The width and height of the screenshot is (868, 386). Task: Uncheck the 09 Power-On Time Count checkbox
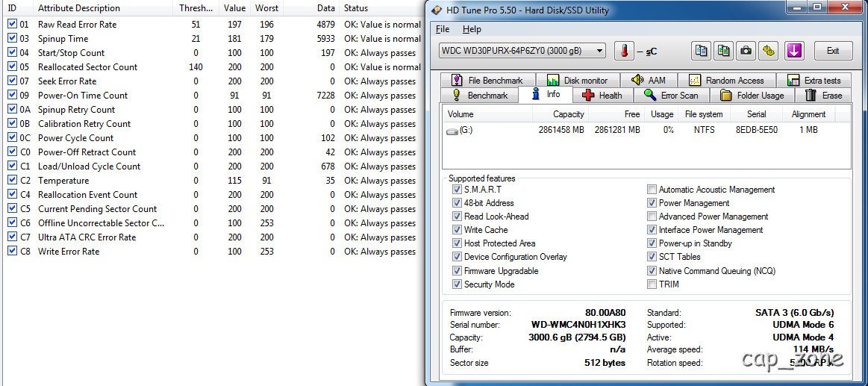[x=12, y=96]
